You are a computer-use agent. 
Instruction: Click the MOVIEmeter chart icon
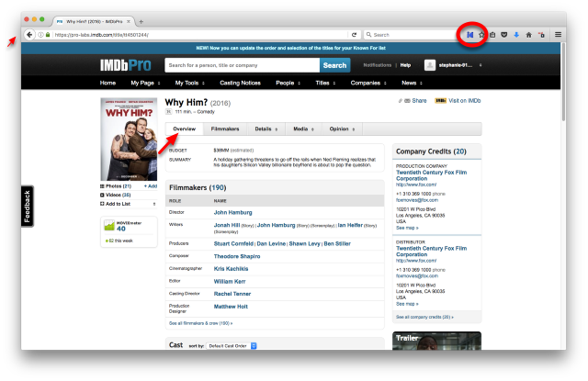coord(109,225)
